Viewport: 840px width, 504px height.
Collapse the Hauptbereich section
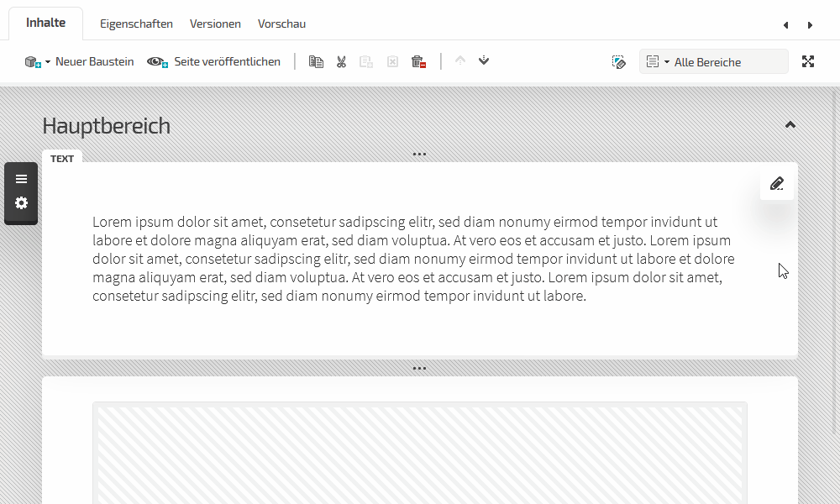pos(790,125)
